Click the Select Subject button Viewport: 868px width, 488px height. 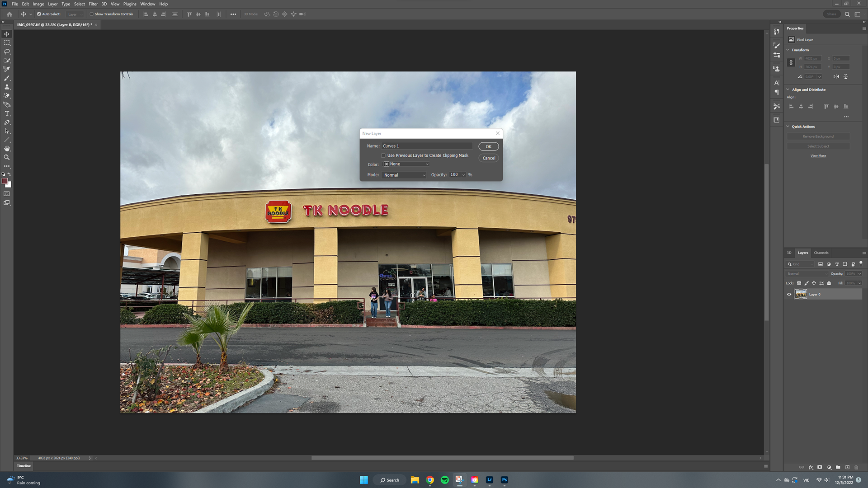click(818, 146)
